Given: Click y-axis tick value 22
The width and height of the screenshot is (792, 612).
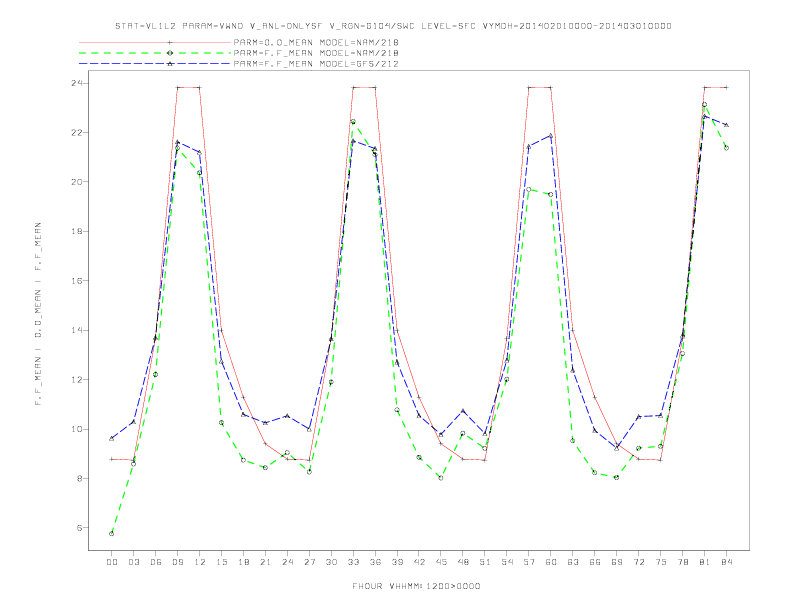Looking at the screenshot, I should pyautogui.click(x=76, y=133).
